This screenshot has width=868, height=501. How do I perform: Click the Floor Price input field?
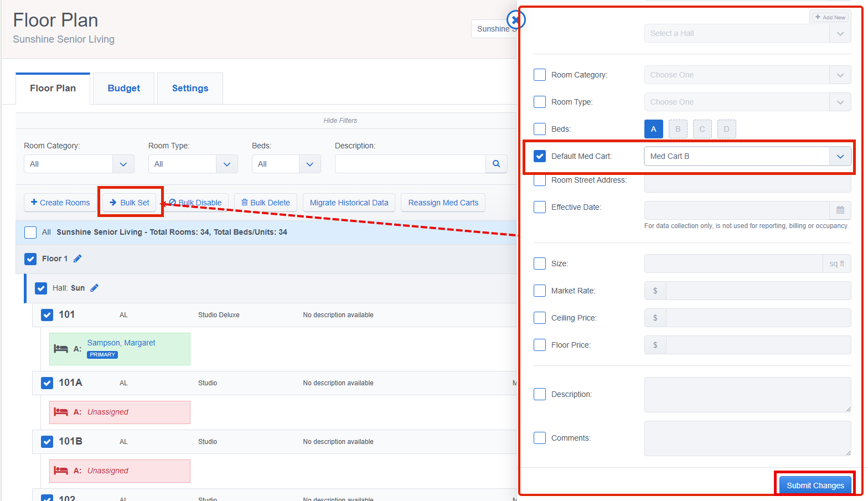click(x=758, y=345)
